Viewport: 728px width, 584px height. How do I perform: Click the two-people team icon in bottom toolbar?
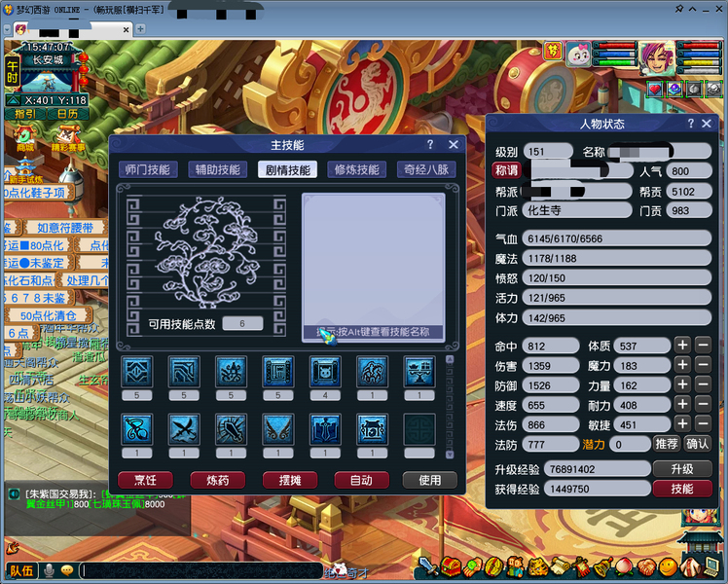coord(516,567)
